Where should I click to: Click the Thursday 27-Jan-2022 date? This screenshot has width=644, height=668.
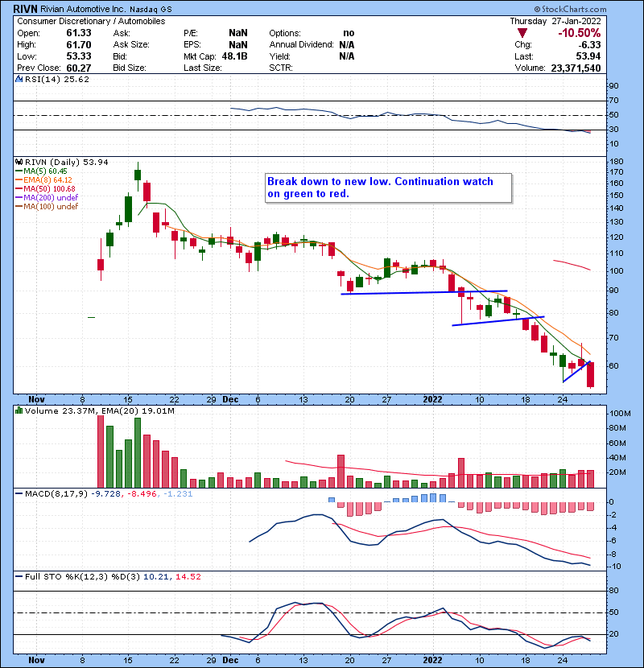(555, 21)
